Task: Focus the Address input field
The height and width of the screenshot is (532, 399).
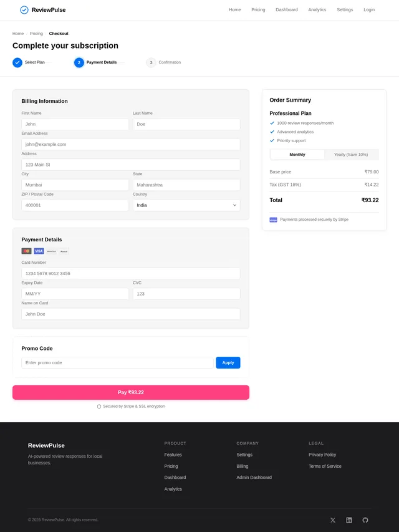Action: [131, 165]
